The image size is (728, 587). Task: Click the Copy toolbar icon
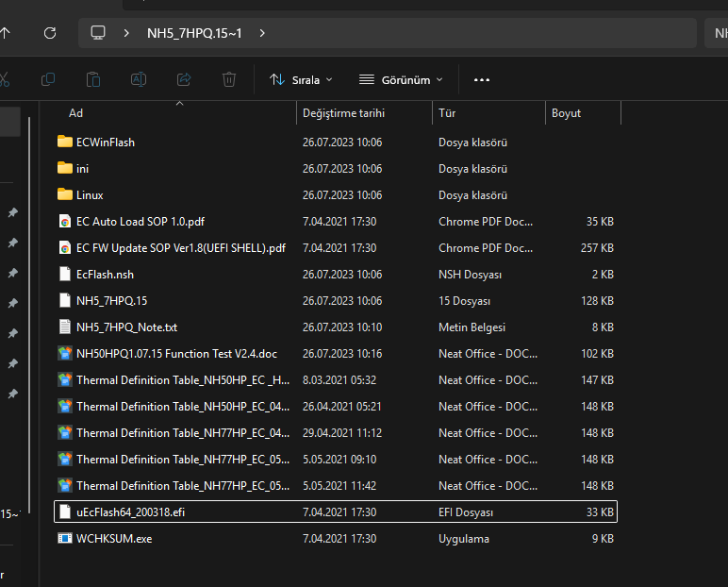[48, 79]
